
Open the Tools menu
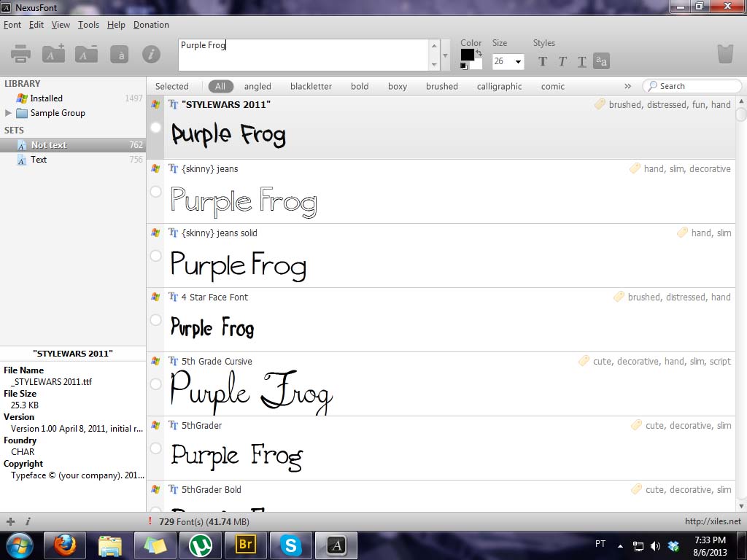click(x=88, y=24)
